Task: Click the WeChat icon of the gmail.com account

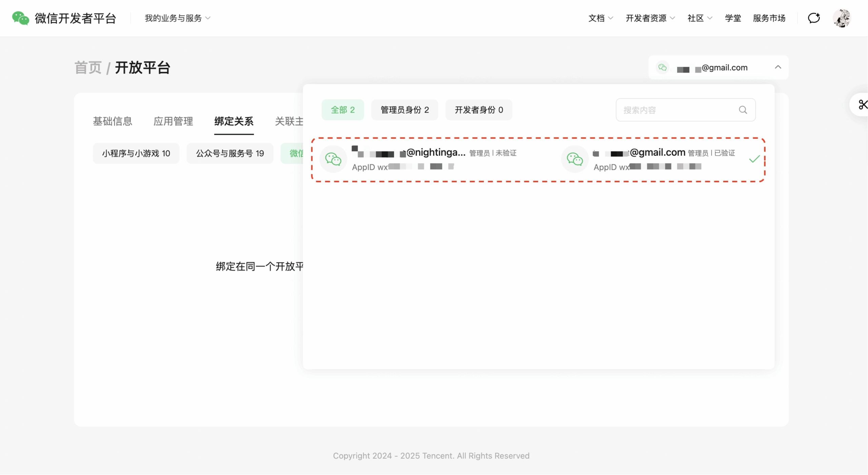Action: (x=575, y=159)
